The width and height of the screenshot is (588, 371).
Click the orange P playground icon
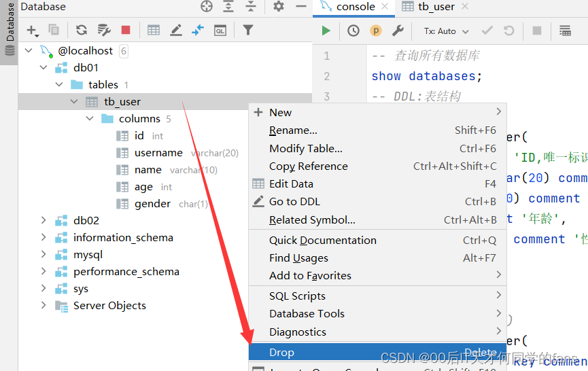point(376,31)
